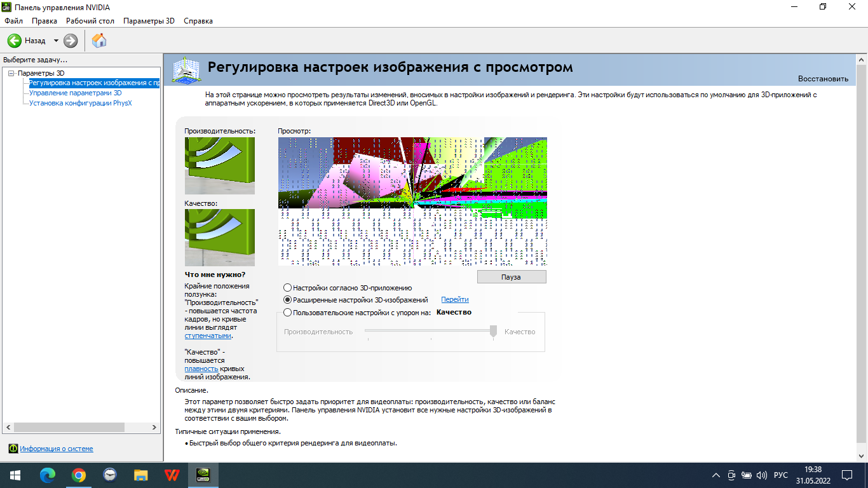Screen dimensions: 868x488
Task: Click the Перейти link
Action: [455, 300]
